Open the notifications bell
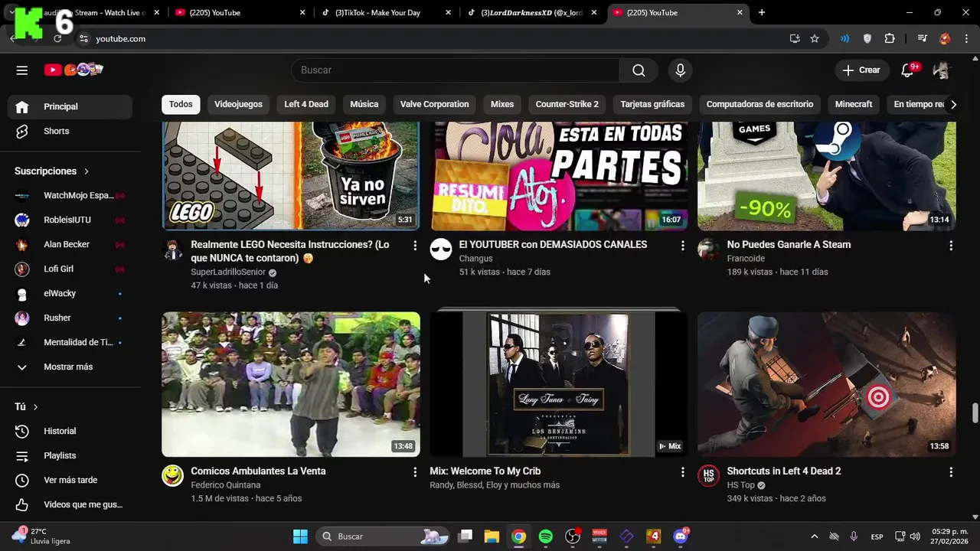The width and height of the screenshot is (980, 551). [907, 70]
